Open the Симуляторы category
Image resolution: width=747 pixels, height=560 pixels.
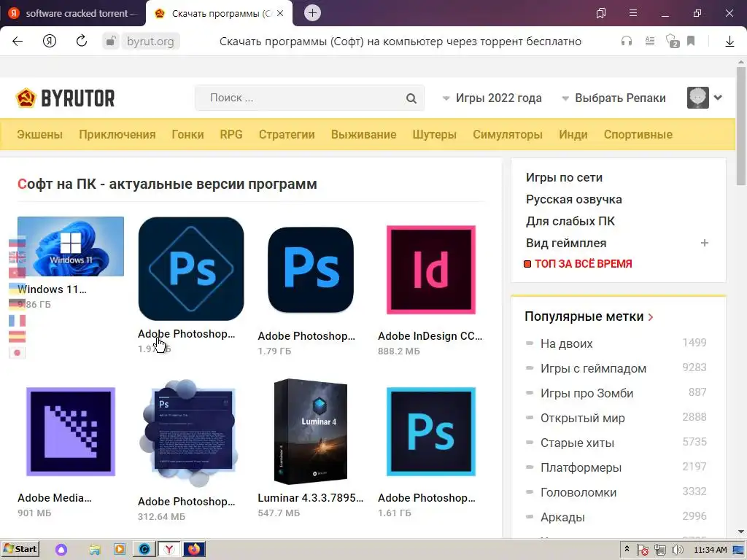[x=508, y=134]
